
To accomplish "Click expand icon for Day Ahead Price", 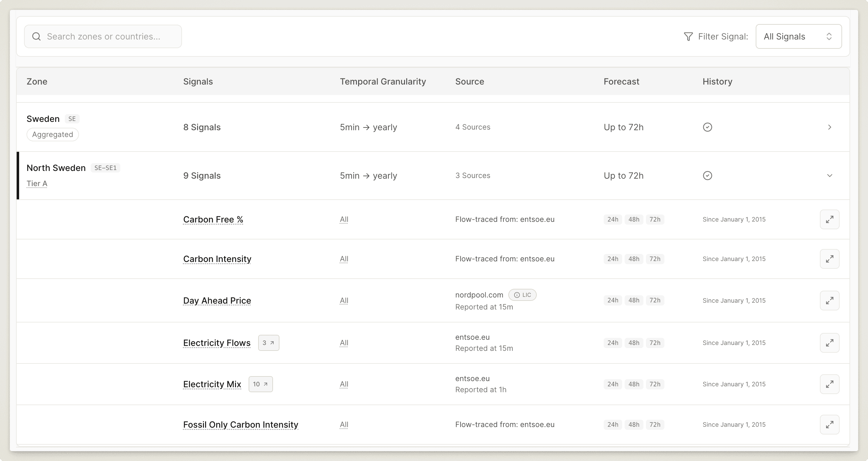I will click(x=829, y=300).
